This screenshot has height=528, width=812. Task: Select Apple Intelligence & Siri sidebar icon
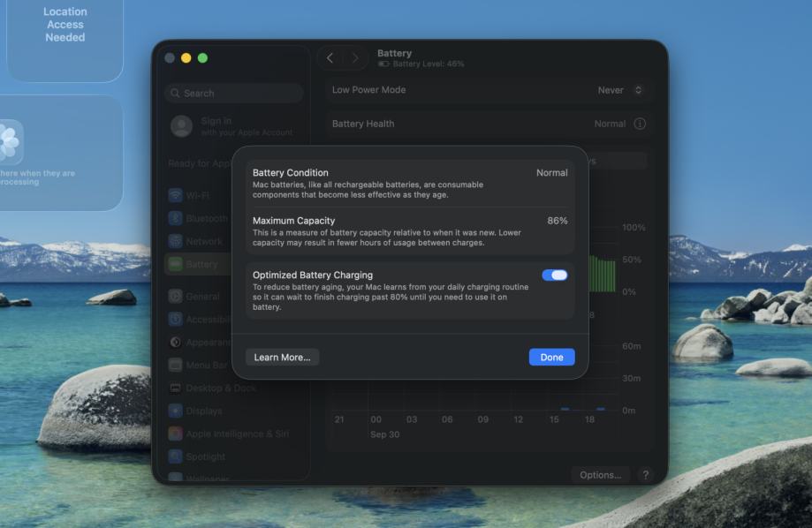coord(176,434)
